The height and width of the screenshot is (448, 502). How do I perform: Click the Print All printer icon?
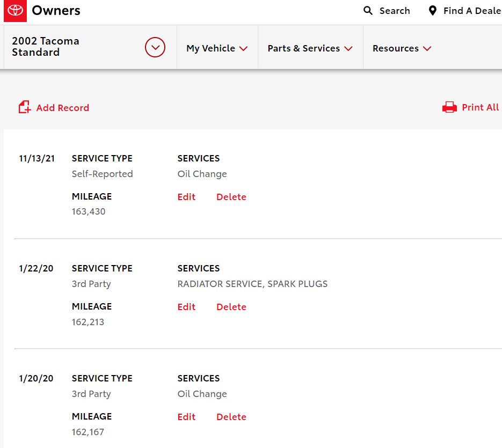coord(449,107)
